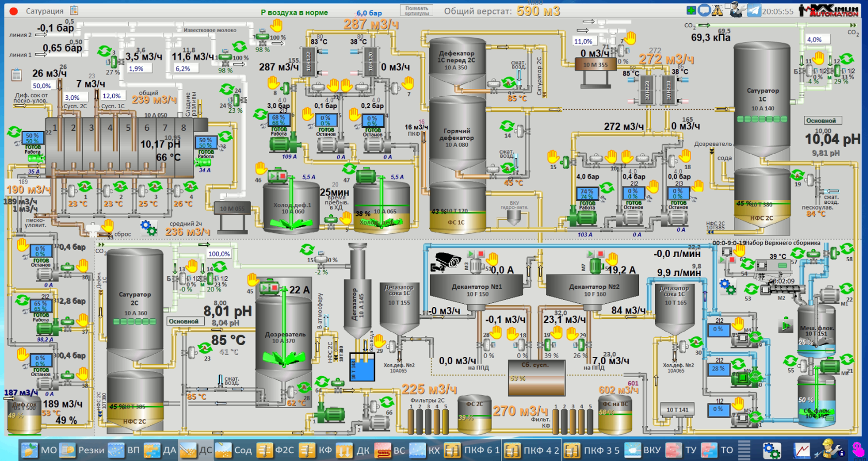Switch to the Ф2С tab
868x461 pixels.
click(x=276, y=450)
